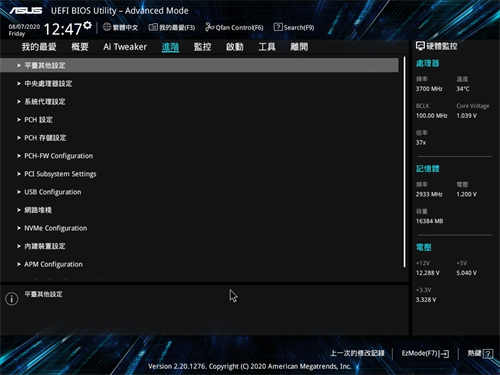Click the BCLK value 100.00 MHz

coord(432,116)
